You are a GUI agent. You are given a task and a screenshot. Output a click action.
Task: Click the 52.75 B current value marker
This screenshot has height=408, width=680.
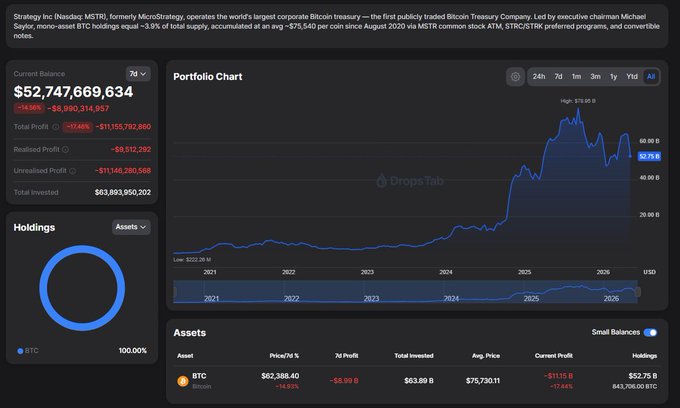649,157
